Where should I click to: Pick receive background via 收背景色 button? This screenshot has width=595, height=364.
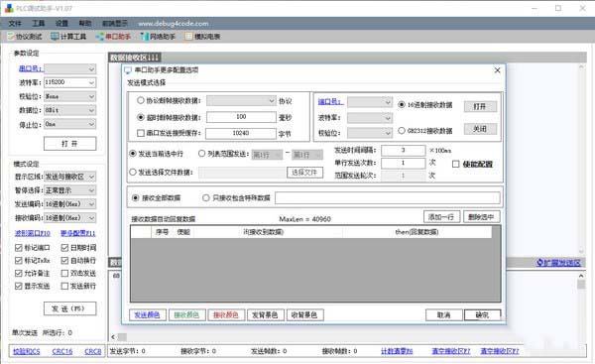pyautogui.click(x=304, y=315)
